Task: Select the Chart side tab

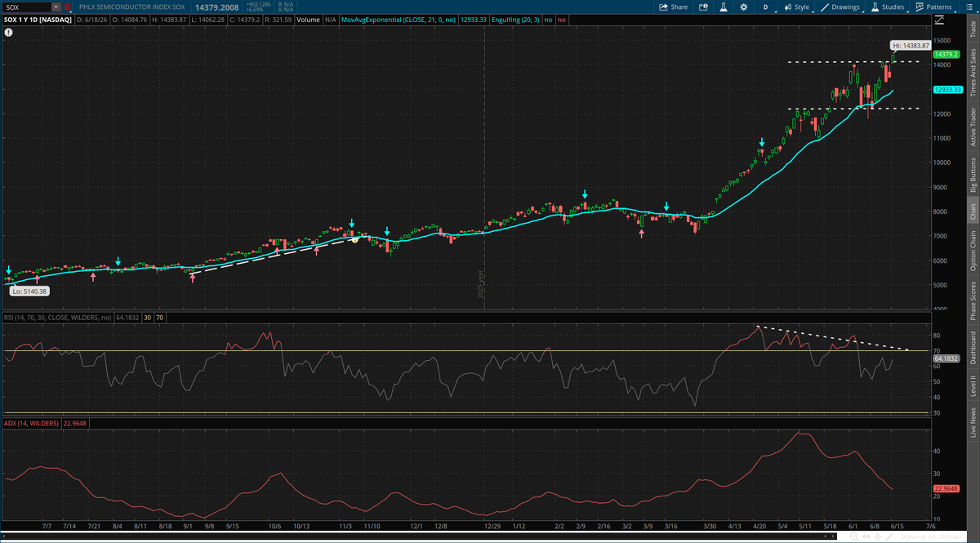Action: pyautogui.click(x=973, y=212)
